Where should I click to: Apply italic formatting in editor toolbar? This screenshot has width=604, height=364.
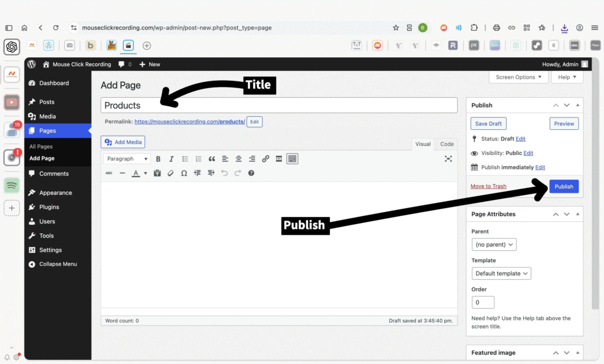172,159
